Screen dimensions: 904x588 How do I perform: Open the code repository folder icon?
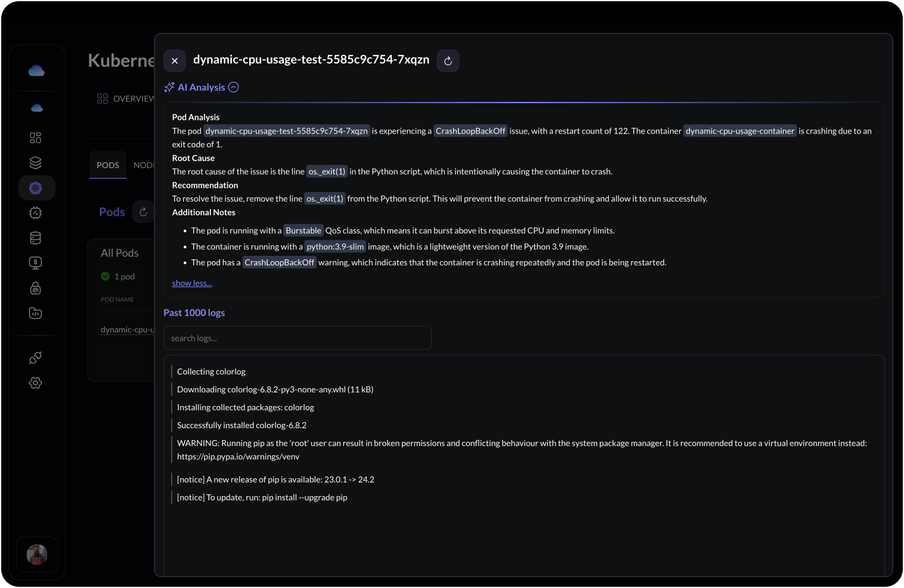[x=36, y=312]
